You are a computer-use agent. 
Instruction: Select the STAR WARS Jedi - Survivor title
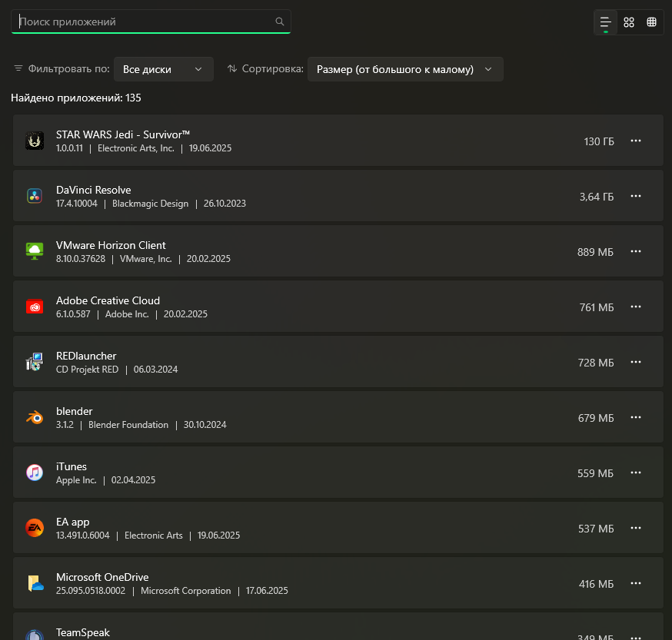(122, 134)
